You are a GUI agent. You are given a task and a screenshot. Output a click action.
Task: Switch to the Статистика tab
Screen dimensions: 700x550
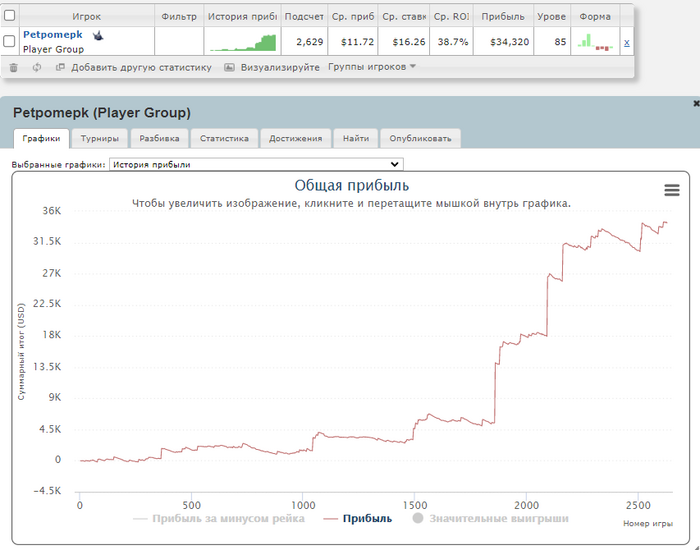pos(224,138)
